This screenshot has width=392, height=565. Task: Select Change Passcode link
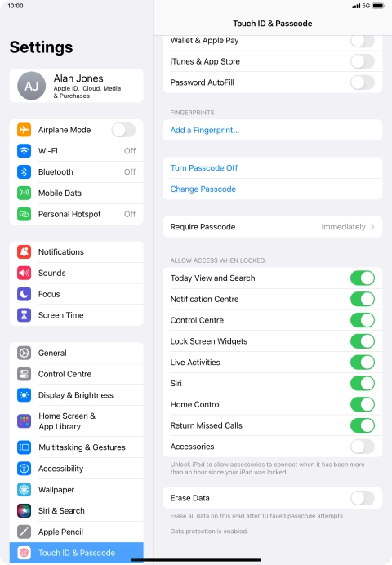click(x=203, y=189)
